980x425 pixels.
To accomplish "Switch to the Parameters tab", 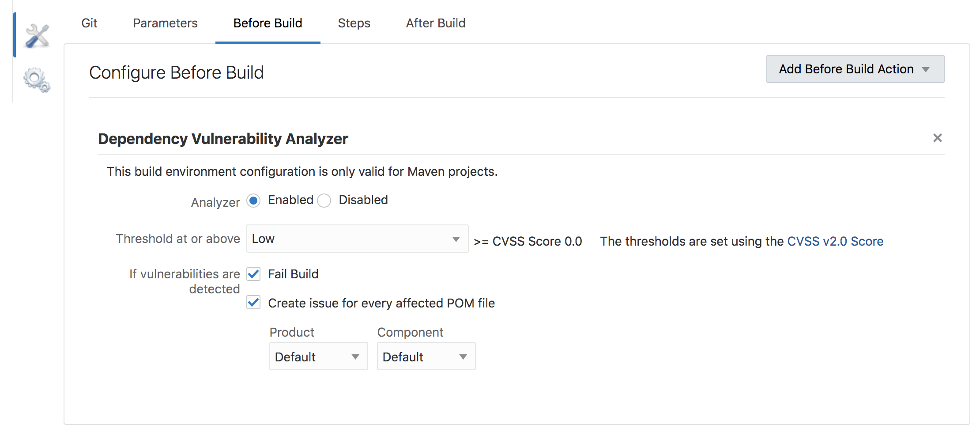I will pyautogui.click(x=165, y=23).
